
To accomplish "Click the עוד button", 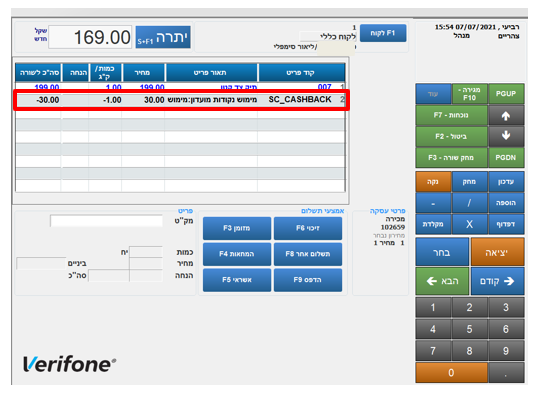I will pyautogui.click(x=433, y=94).
